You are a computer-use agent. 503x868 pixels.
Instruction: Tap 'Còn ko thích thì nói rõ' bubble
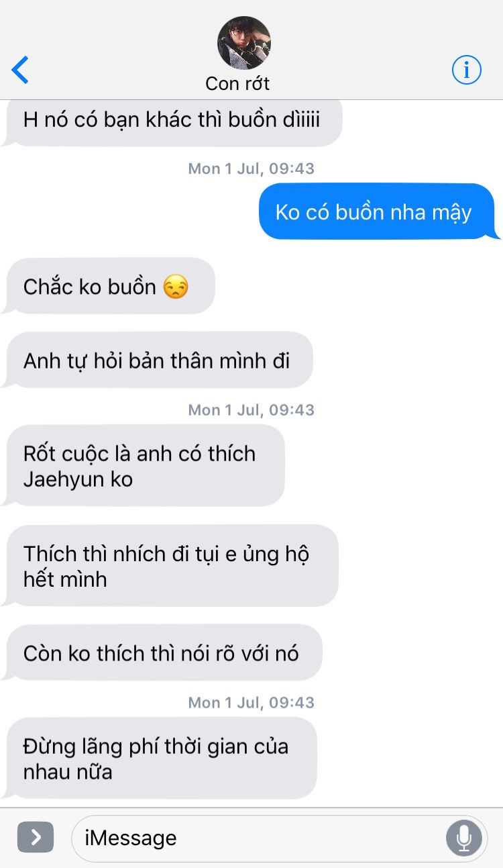coord(162,653)
